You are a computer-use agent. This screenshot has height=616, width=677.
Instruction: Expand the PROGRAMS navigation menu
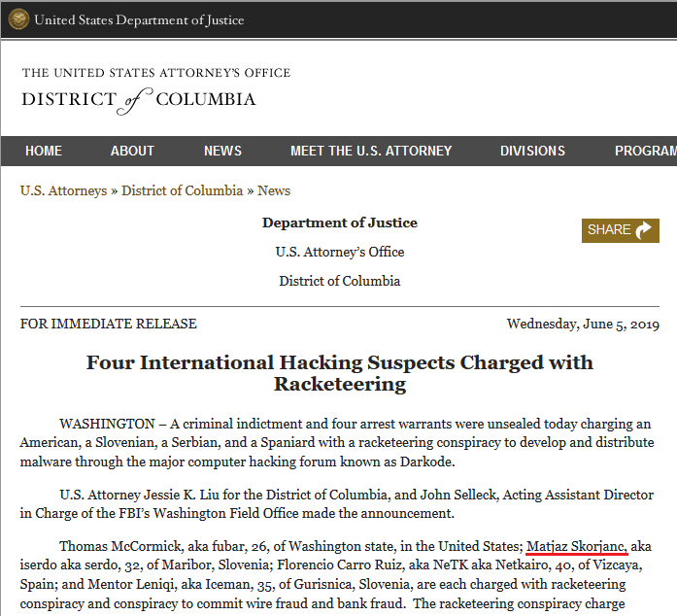645,151
